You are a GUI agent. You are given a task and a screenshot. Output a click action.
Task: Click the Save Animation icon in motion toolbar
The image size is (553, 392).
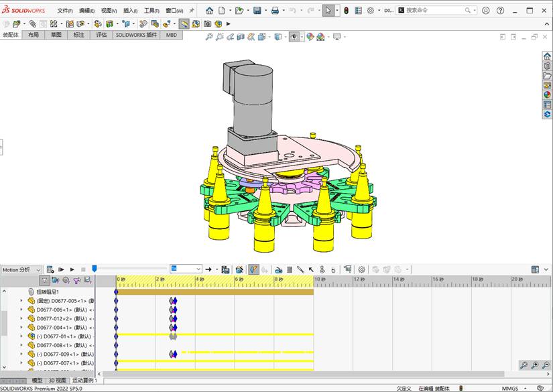pyautogui.click(x=225, y=269)
